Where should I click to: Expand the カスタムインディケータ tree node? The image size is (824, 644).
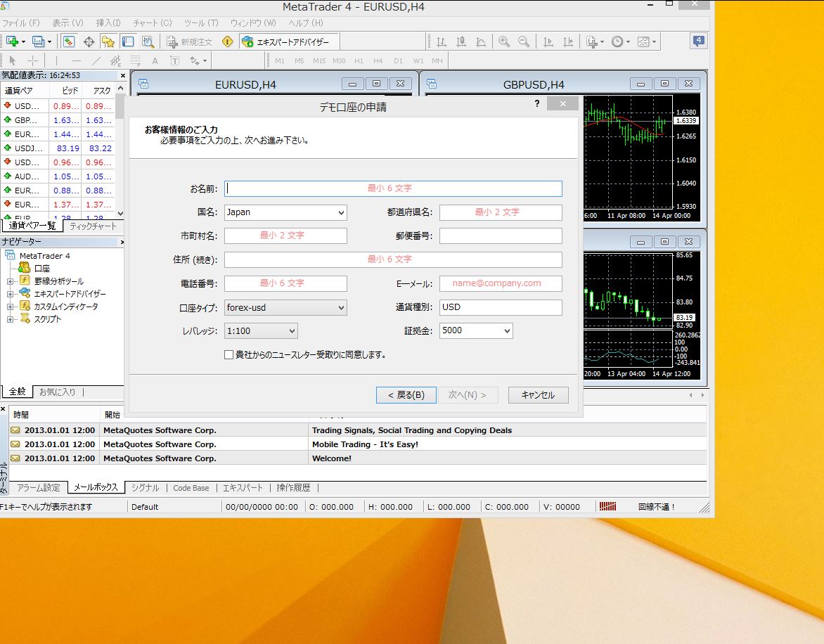pos(10,307)
